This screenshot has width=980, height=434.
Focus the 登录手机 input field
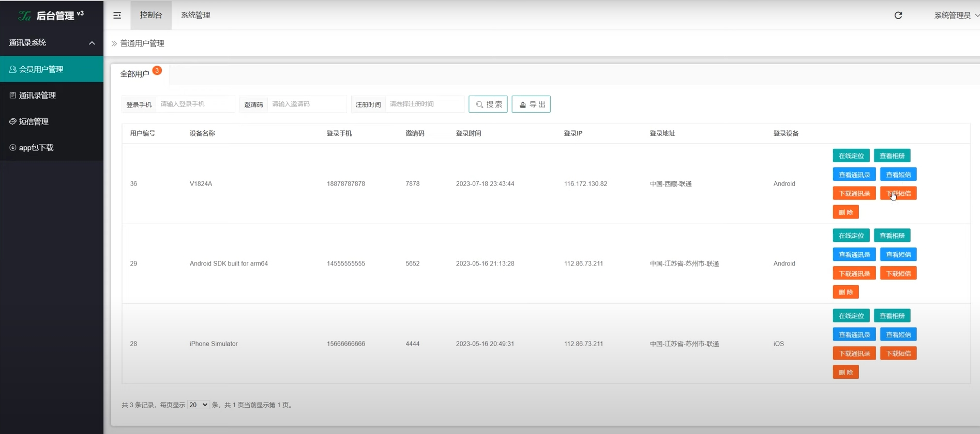click(x=195, y=104)
